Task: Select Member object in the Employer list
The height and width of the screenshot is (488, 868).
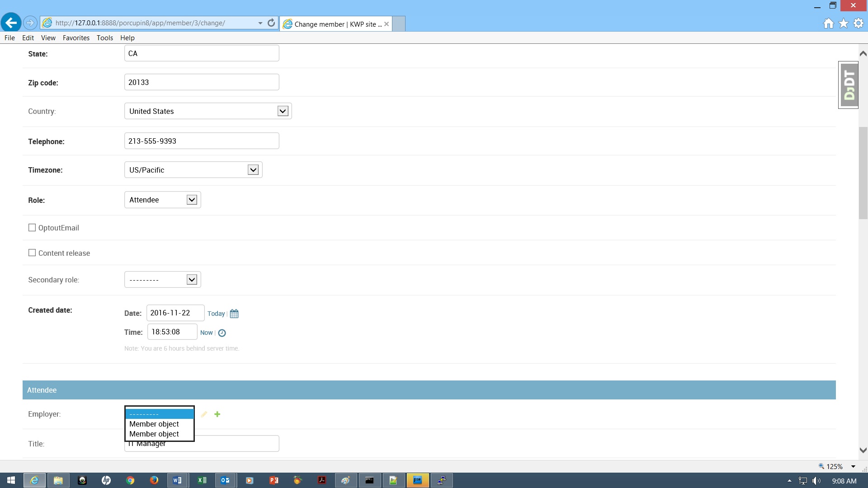Action: point(154,424)
